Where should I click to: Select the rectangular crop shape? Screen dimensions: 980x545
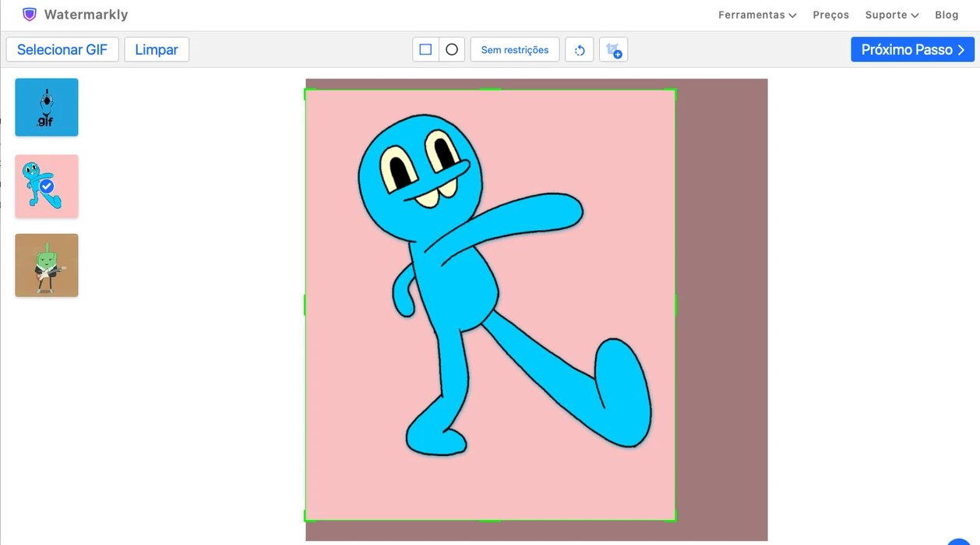tap(426, 50)
